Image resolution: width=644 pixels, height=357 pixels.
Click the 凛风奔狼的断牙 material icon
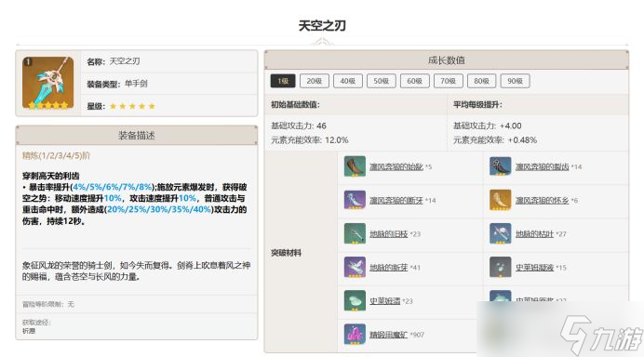pyautogui.click(x=355, y=200)
